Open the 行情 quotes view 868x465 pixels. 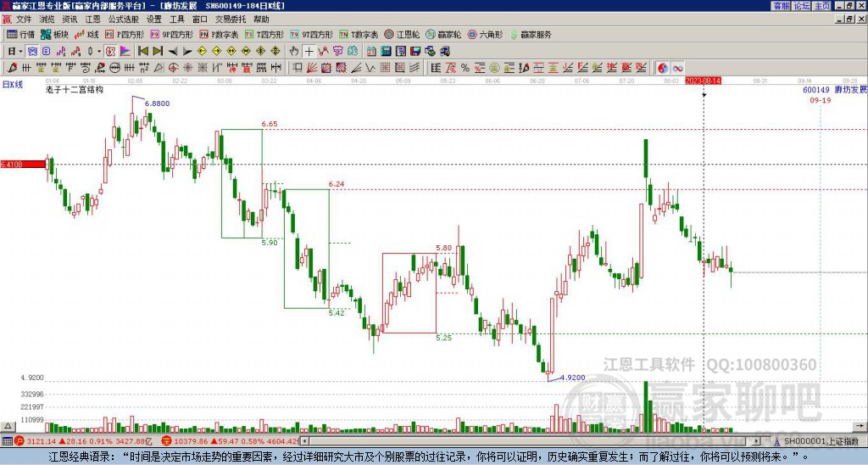20,34
